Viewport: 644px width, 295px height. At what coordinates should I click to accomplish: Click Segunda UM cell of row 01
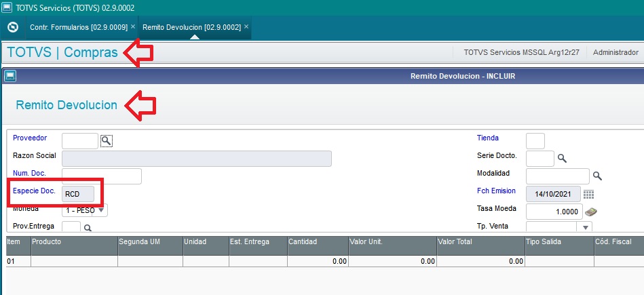[x=151, y=261]
